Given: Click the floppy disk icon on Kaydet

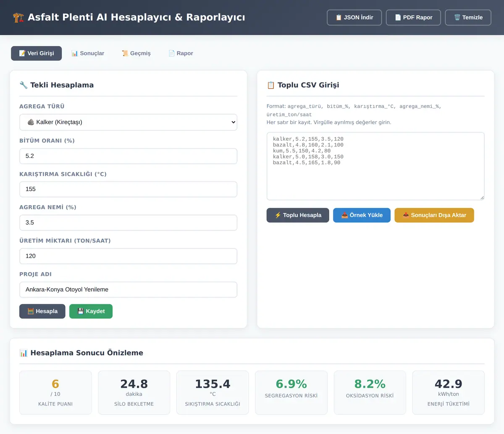Looking at the screenshot, I should [x=81, y=311].
